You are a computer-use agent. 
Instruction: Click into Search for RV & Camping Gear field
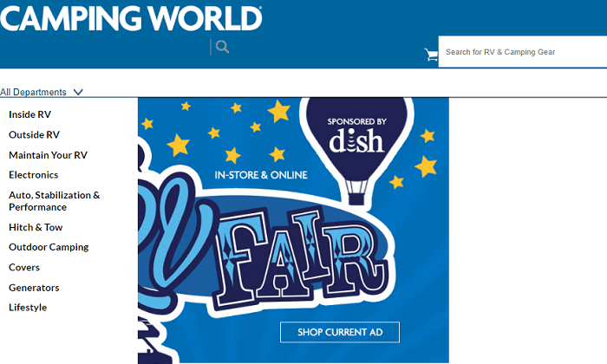click(x=523, y=52)
